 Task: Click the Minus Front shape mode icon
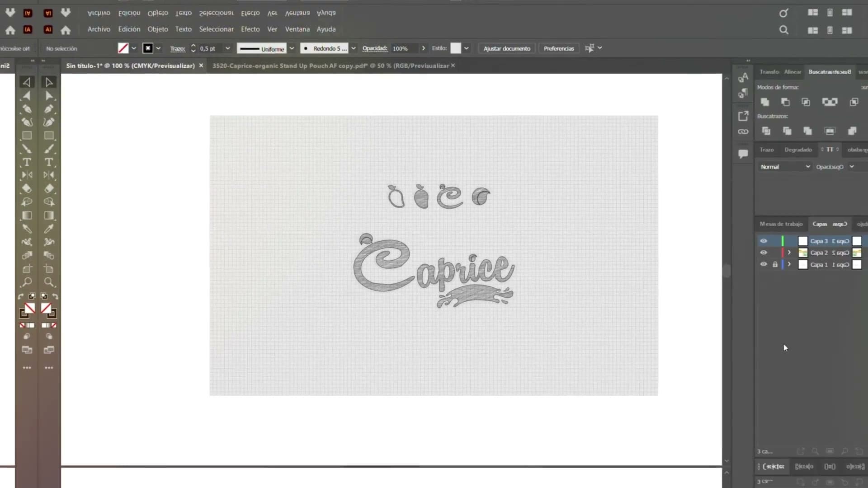(785, 102)
